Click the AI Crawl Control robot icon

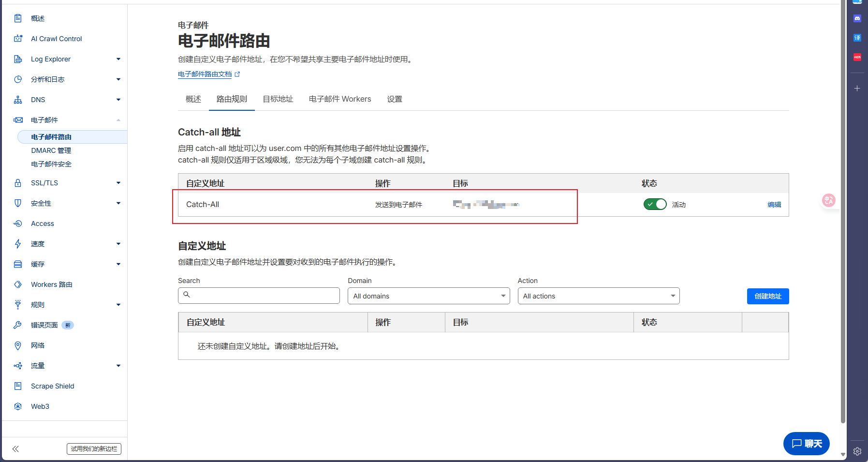[18, 39]
